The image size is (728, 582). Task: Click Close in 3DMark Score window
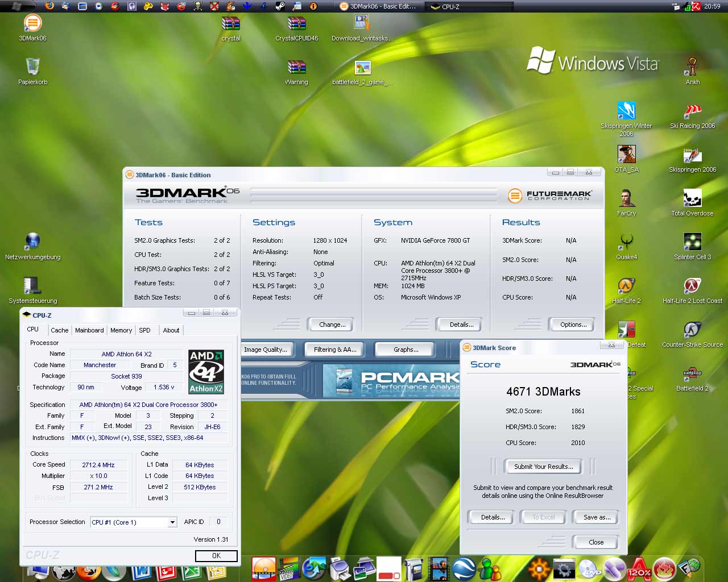[x=596, y=542]
